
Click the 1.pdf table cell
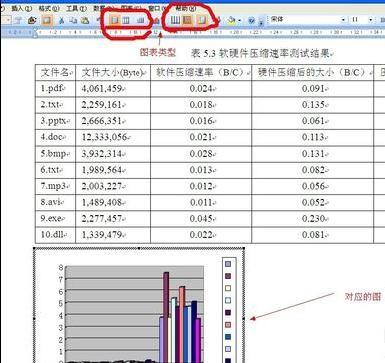(56, 89)
